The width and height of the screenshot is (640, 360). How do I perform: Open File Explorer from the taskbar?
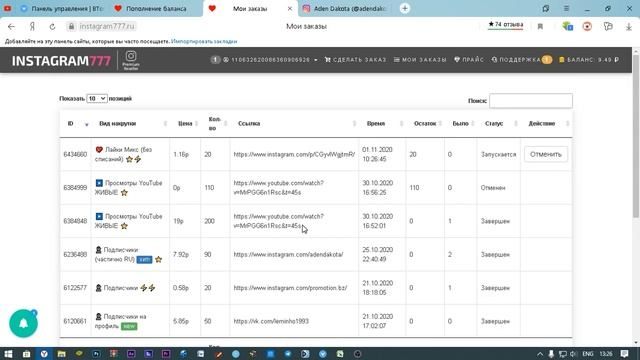(x=61, y=354)
